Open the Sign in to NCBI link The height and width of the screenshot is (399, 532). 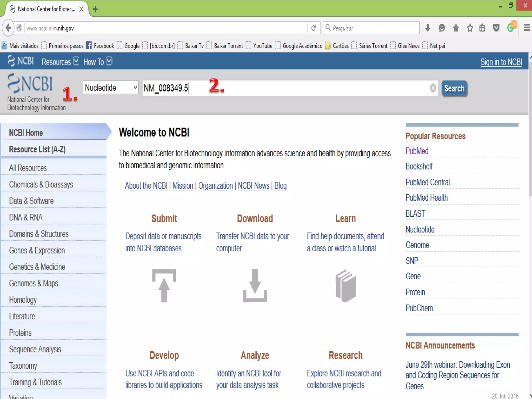pos(501,62)
